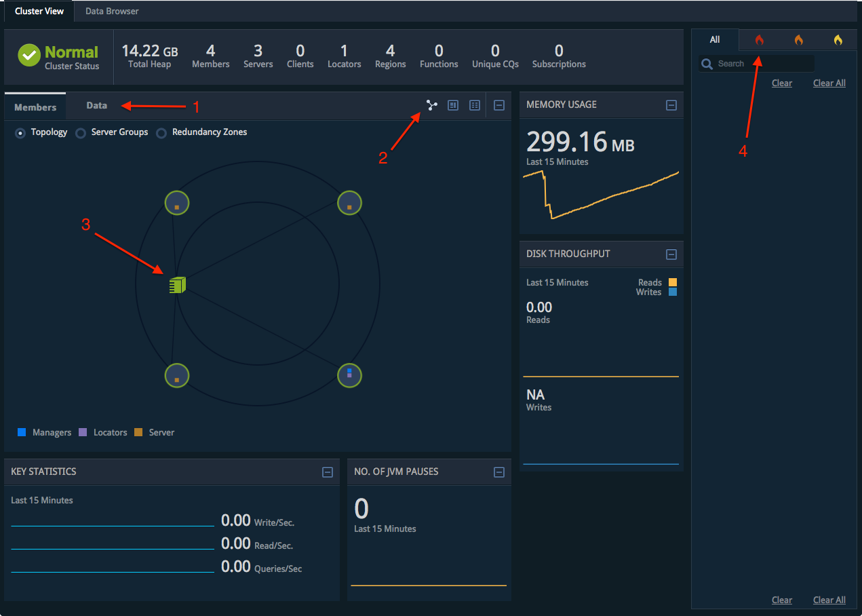This screenshot has width=862, height=616.
Task: Click the blue Managers legend swatch
Action: coord(22,432)
